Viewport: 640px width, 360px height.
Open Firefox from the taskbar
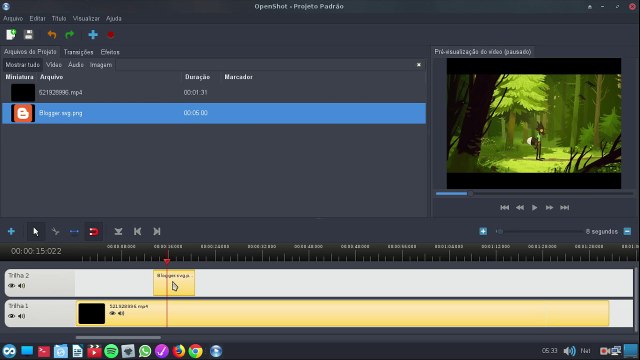pos(179,351)
